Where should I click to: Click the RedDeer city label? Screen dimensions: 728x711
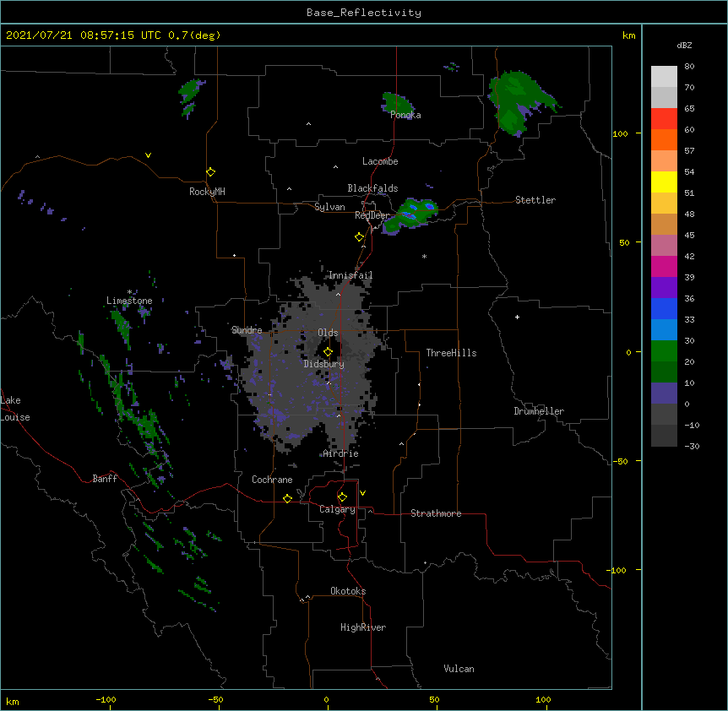372,215
